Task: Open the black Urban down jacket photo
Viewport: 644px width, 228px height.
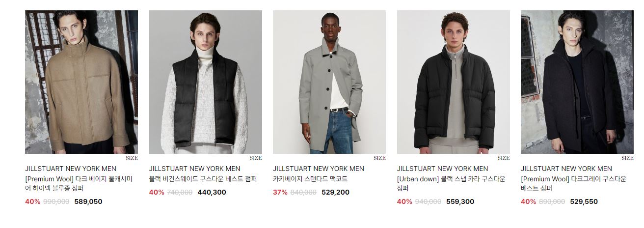Action: (454, 82)
